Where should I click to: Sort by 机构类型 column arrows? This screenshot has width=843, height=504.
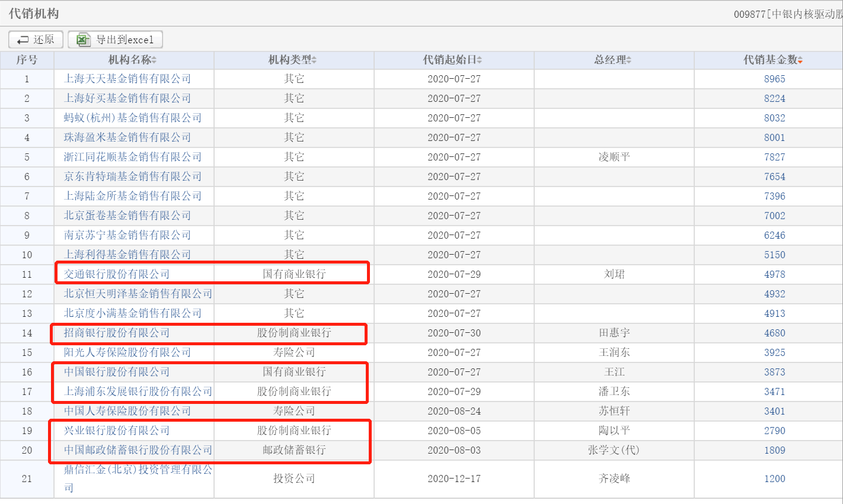(314, 60)
